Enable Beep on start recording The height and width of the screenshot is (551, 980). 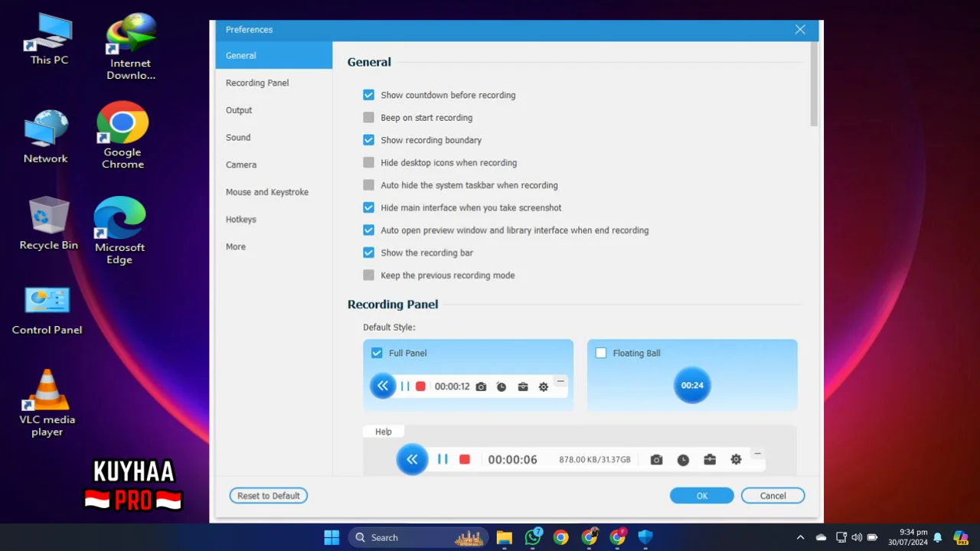369,118
